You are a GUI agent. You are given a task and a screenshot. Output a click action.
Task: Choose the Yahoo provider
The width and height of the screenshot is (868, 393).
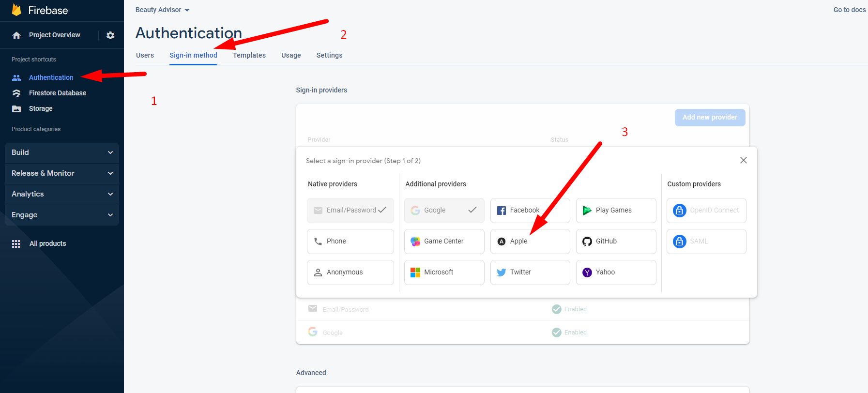point(615,272)
